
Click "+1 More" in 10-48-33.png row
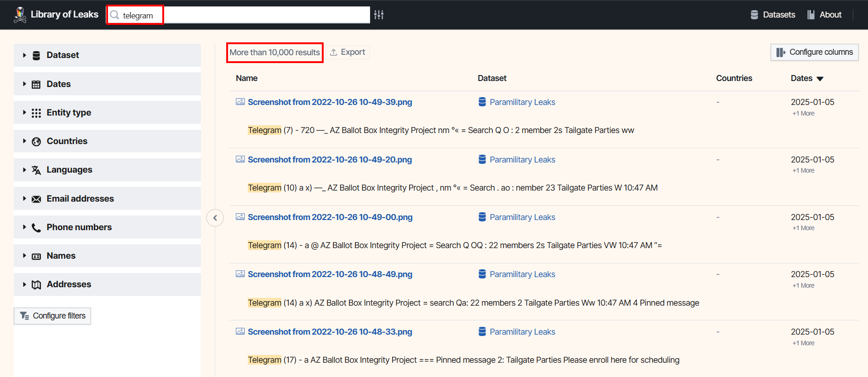click(x=803, y=343)
